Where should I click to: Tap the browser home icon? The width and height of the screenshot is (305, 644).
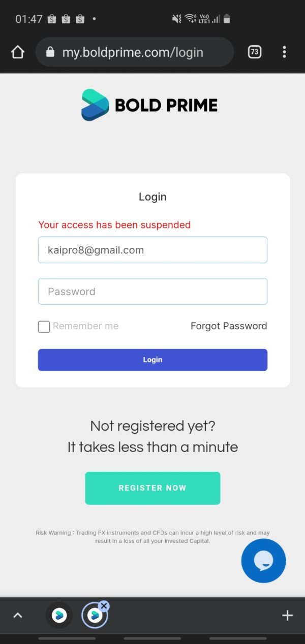18,52
